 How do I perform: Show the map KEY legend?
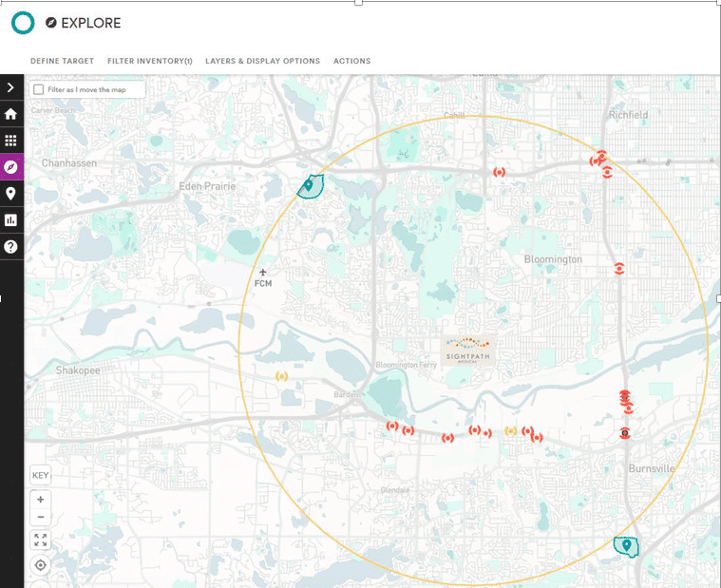coord(40,475)
